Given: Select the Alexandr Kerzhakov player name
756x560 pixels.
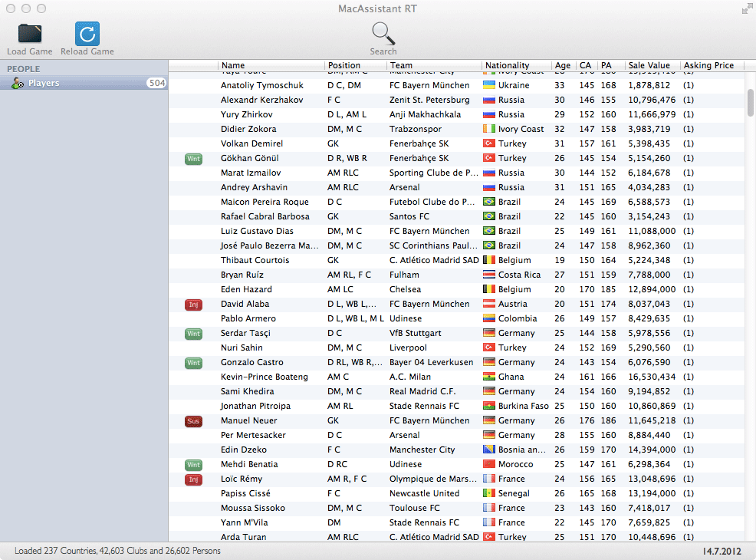Looking at the screenshot, I should [x=261, y=100].
